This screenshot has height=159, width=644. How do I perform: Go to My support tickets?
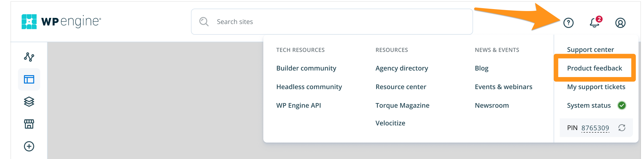(596, 87)
